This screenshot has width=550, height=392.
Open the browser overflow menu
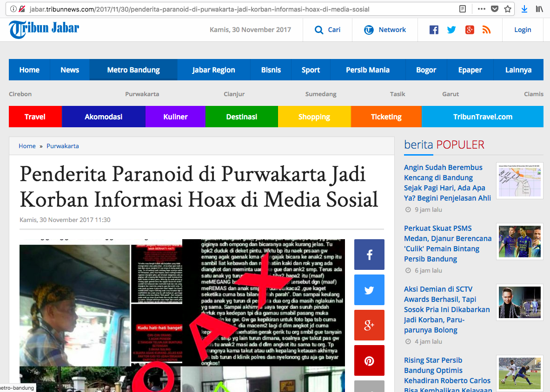pos(481,8)
